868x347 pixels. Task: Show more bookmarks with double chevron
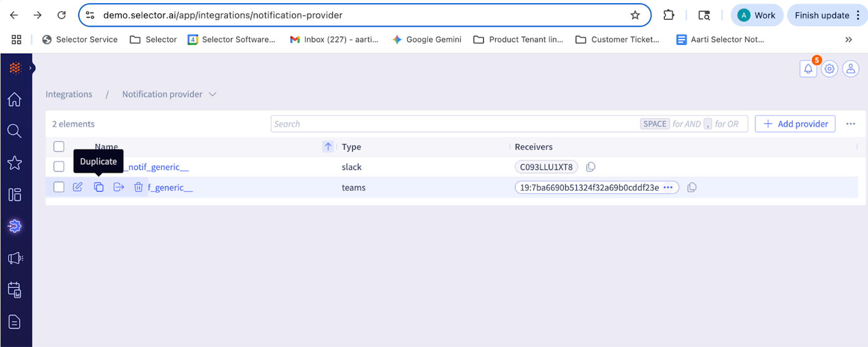tap(848, 39)
